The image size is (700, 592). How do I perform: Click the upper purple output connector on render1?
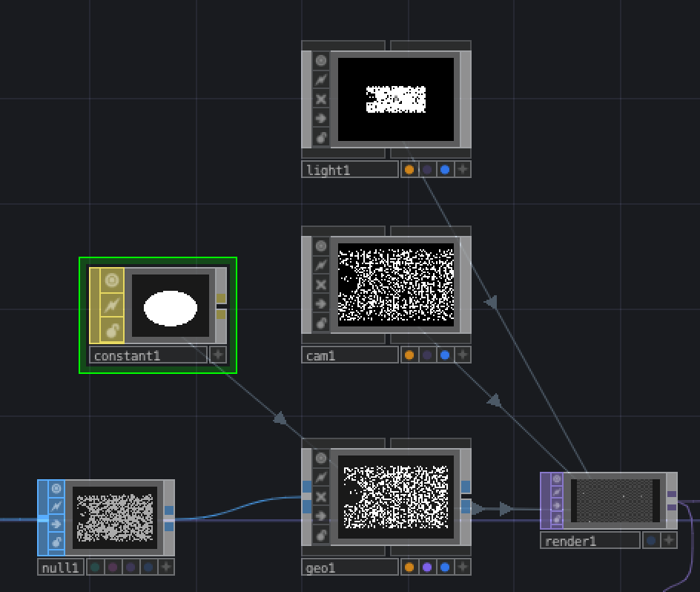tap(671, 494)
